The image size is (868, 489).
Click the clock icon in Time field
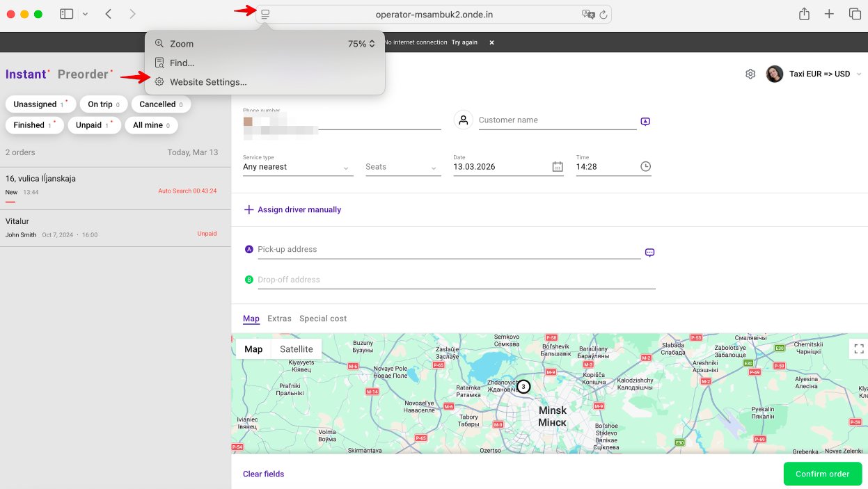[645, 167]
